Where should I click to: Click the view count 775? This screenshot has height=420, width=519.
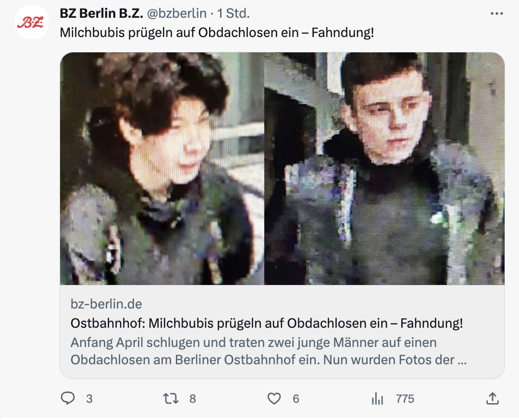[x=405, y=399]
